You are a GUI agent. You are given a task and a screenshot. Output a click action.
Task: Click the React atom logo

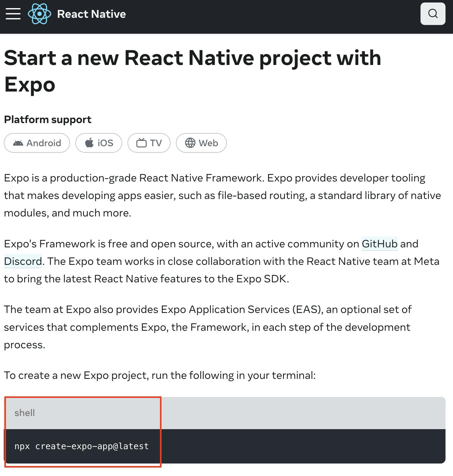point(39,14)
